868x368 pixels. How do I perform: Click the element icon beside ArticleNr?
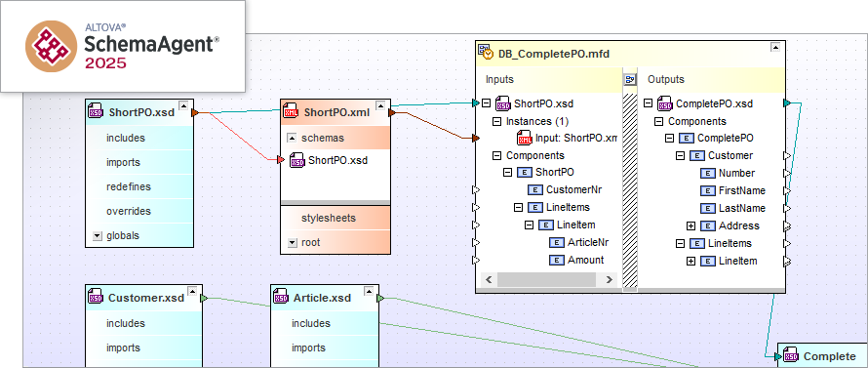556,243
